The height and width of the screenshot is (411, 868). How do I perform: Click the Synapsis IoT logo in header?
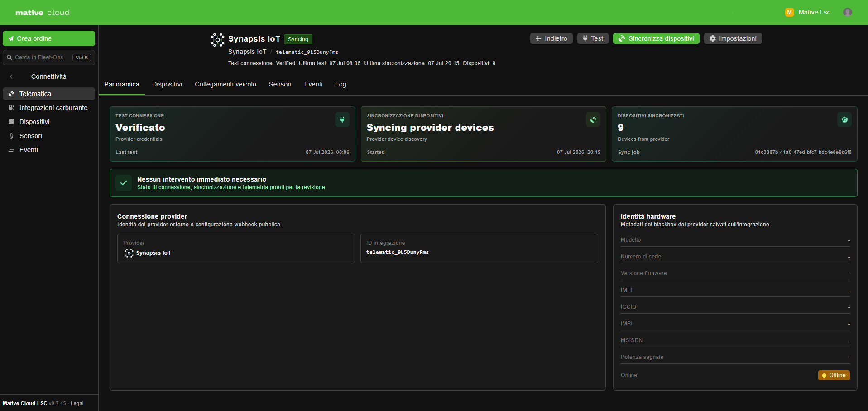(x=217, y=40)
